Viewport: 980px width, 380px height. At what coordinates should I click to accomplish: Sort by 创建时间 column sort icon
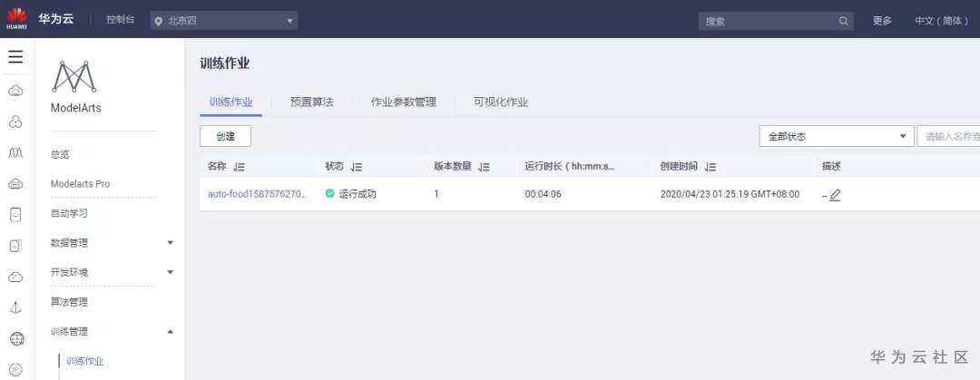pos(710,167)
